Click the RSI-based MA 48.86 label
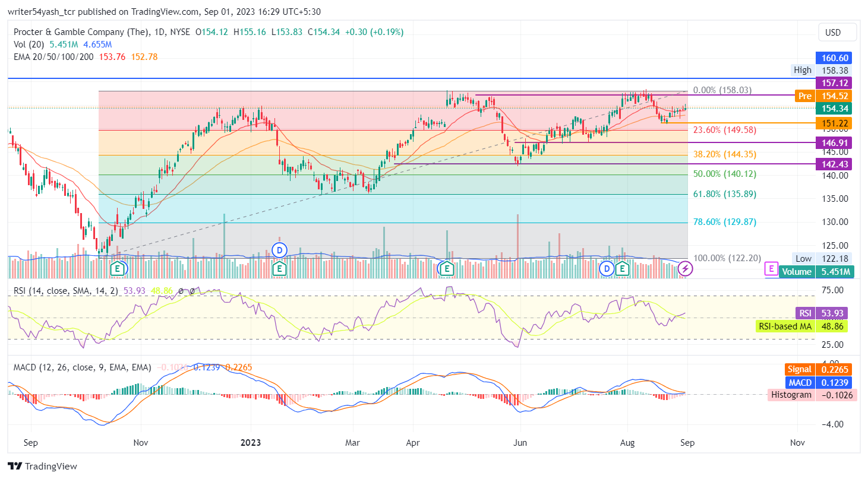868x479 pixels. pos(802,326)
